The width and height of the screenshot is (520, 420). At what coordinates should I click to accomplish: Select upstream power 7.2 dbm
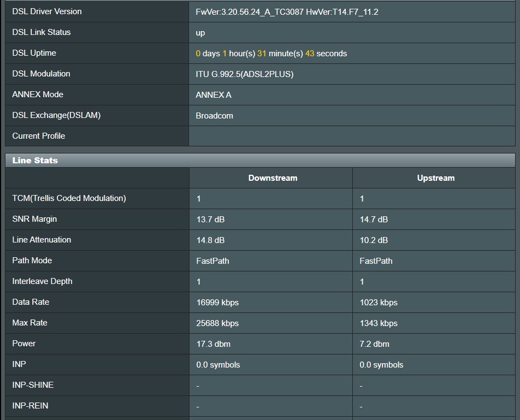coord(374,344)
